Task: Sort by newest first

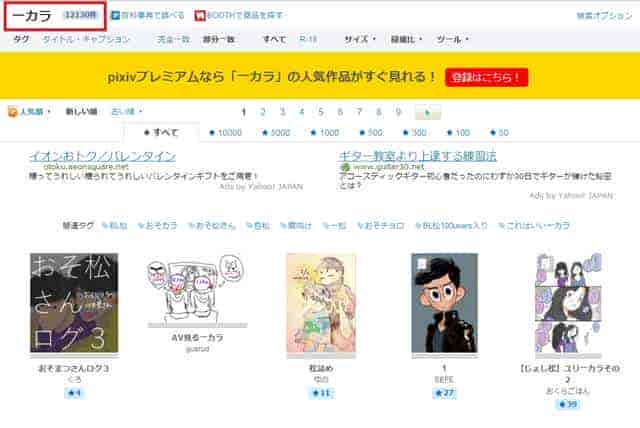Action: [x=81, y=111]
